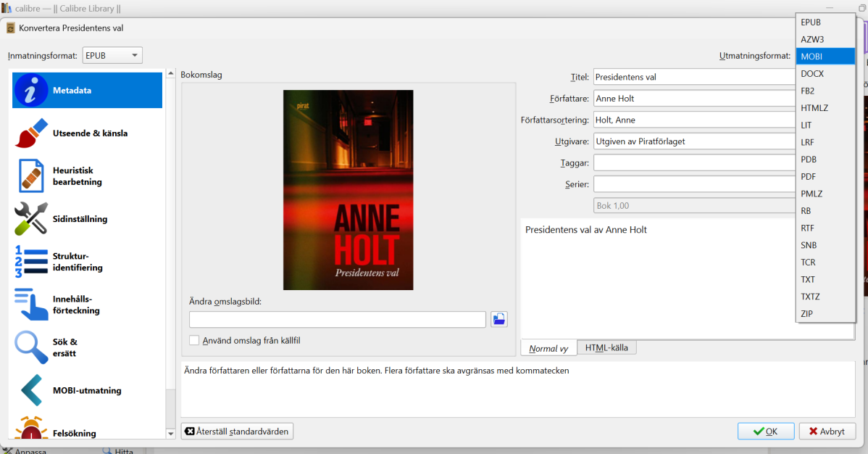Select LRF output format

[825, 142]
